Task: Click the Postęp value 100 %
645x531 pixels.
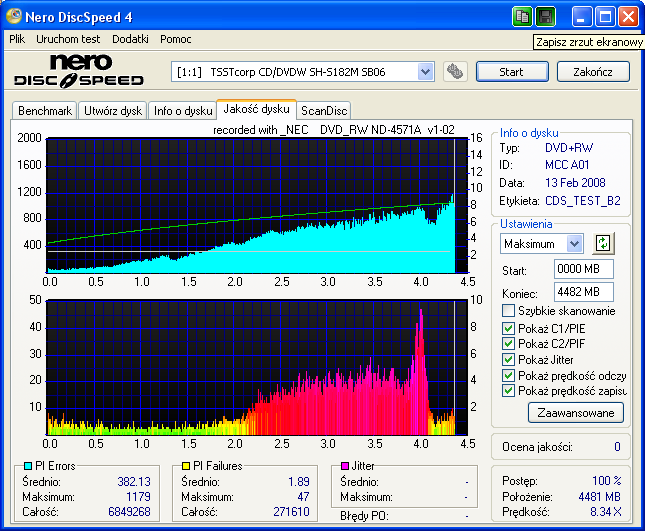Action: 607,480
